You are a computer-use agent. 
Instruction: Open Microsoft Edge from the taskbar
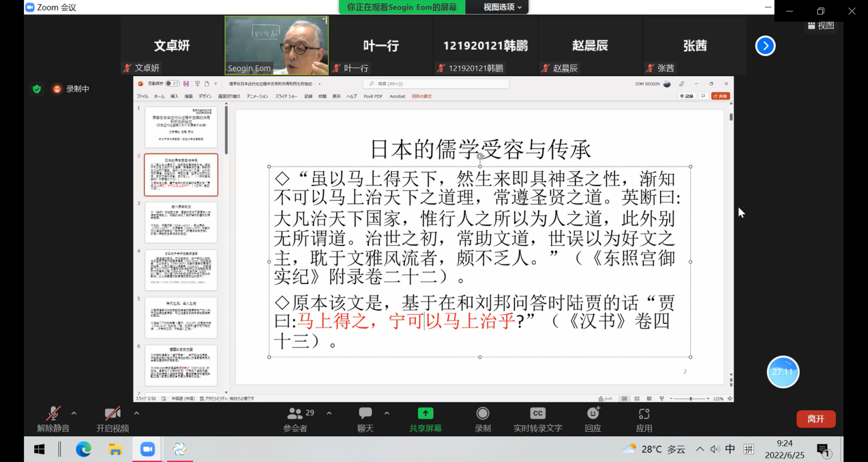84,449
